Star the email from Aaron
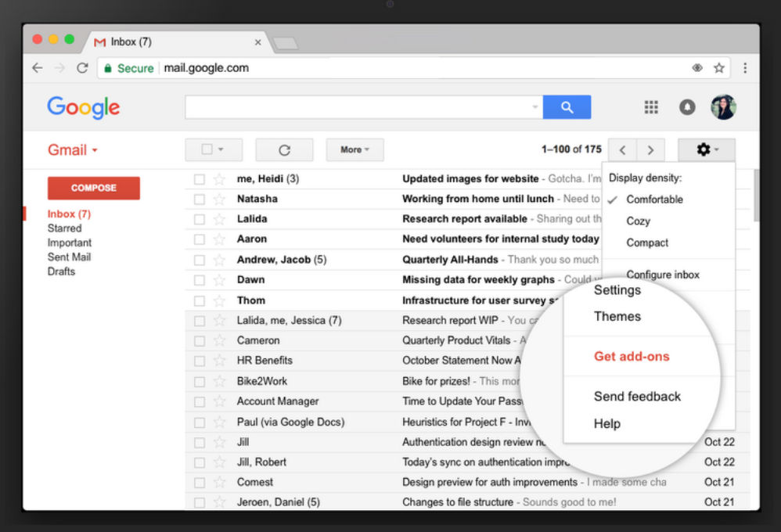 tap(219, 239)
